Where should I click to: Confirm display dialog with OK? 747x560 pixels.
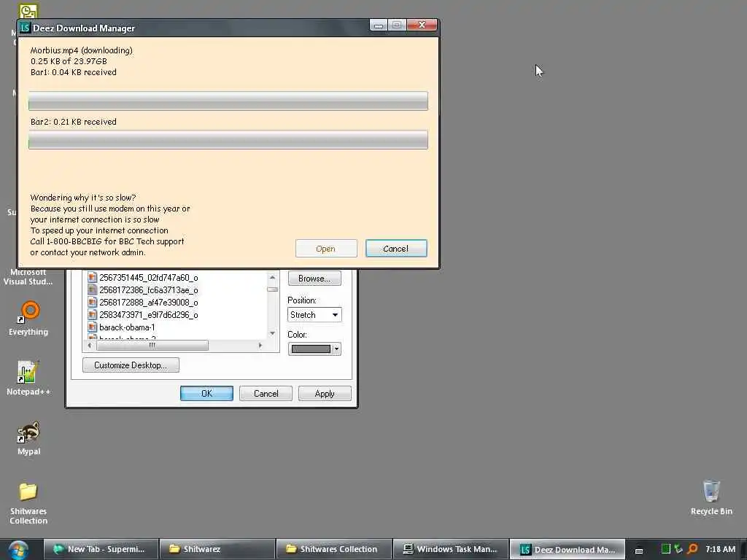tap(206, 393)
